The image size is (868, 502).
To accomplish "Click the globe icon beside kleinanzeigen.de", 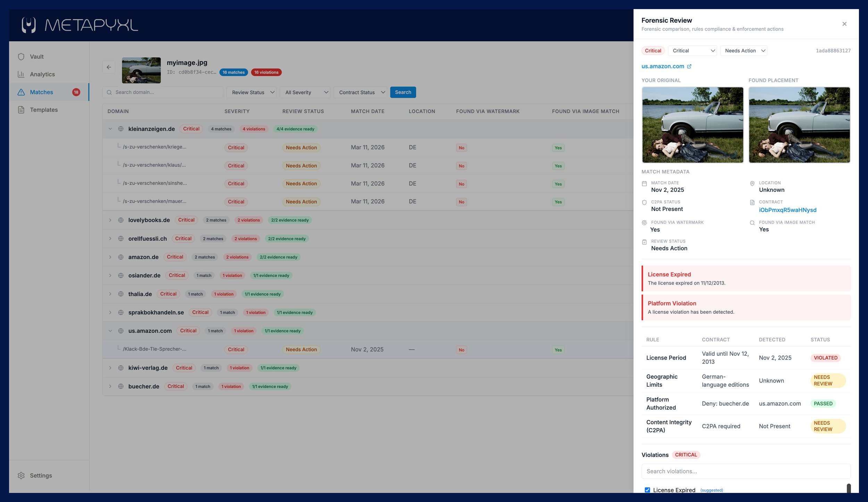I will click(x=121, y=129).
